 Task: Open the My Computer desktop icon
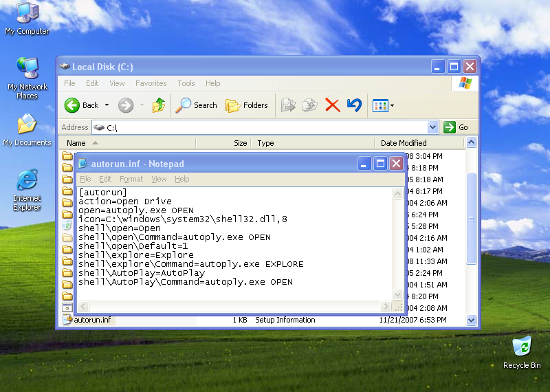point(27,19)
